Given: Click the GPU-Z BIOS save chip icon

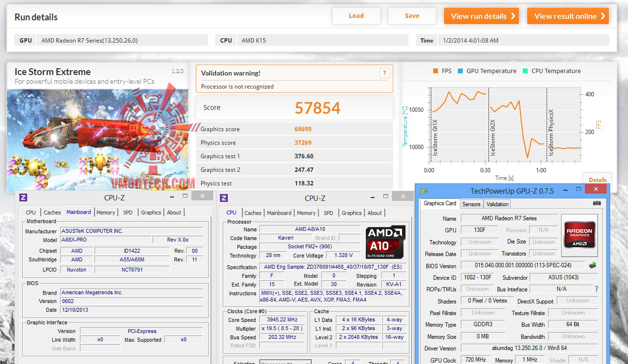Looking at the screenshot, I should [592, 265].
